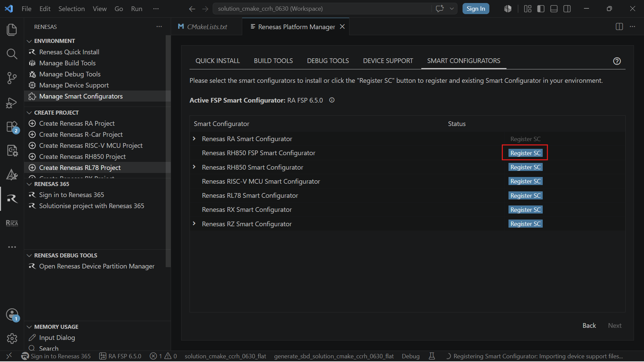
Task: Open the CMakeLists.txt editor tab
Action: [x=207, y=26]
